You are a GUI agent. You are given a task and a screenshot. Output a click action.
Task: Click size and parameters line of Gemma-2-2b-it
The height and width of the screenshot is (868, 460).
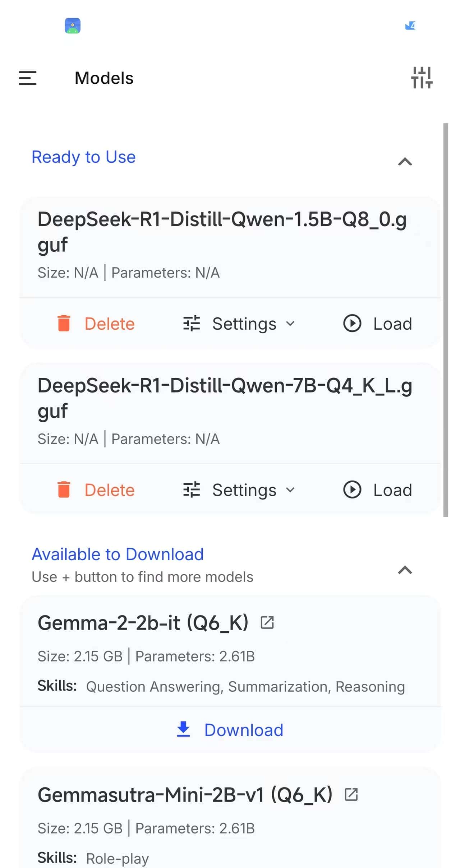[x=146, y=656]
